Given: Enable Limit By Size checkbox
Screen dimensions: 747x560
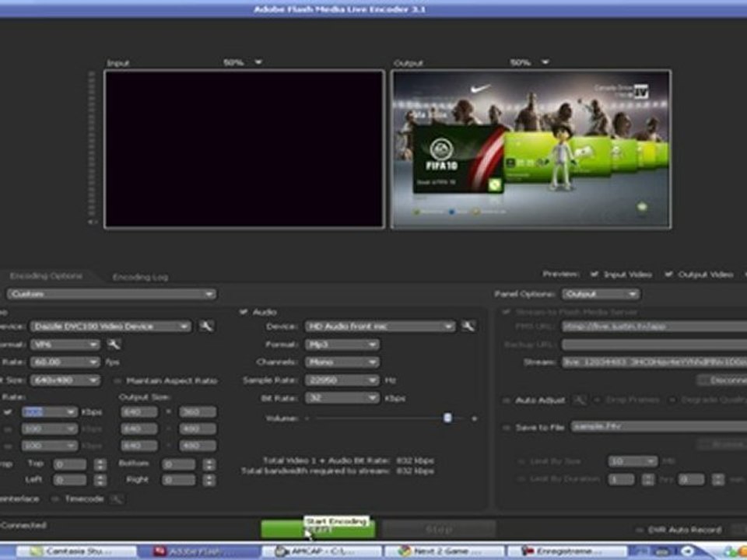Looking at the screenshot, I should tap(521, 461).
